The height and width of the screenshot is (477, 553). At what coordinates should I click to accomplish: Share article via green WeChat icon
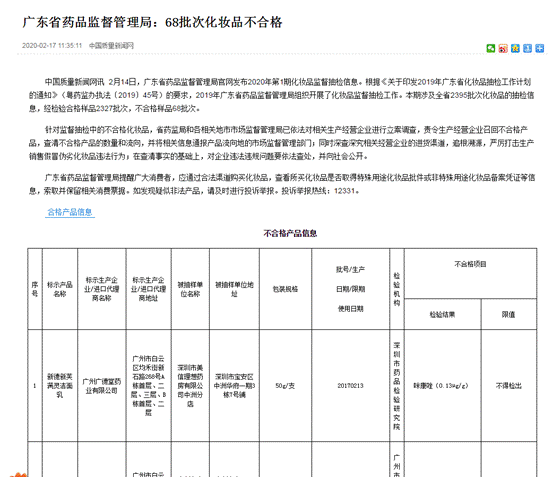point(491,48)
